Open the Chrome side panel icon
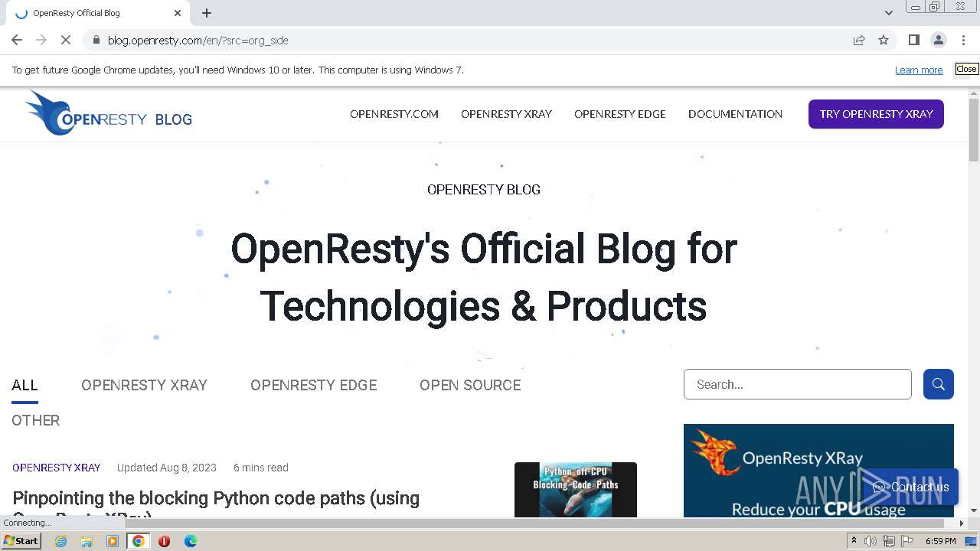The height and width of the screenshot is (551, 980). click(913, 40)
